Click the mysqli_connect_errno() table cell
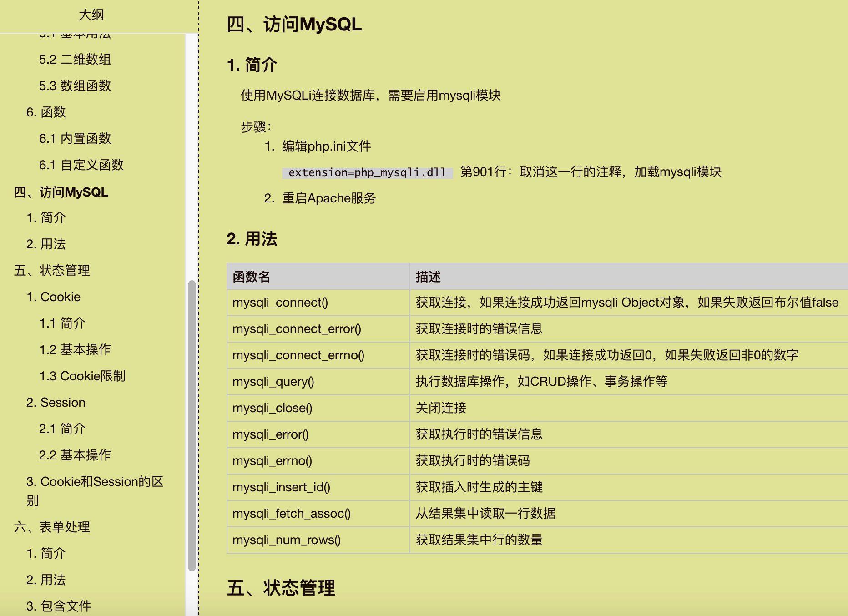Image resolution: width=848 pixels, height=616 pixels. tap(318, 355)
